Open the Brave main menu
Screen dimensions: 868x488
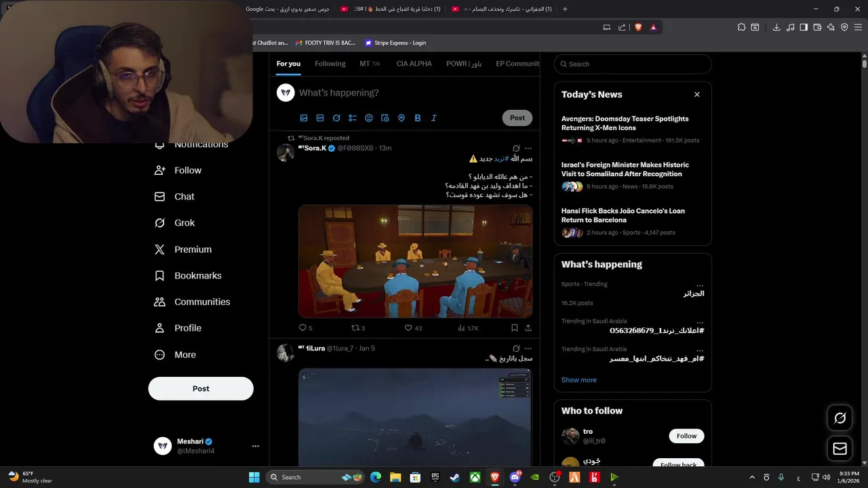pyautogui.click(x=858, y=27)
